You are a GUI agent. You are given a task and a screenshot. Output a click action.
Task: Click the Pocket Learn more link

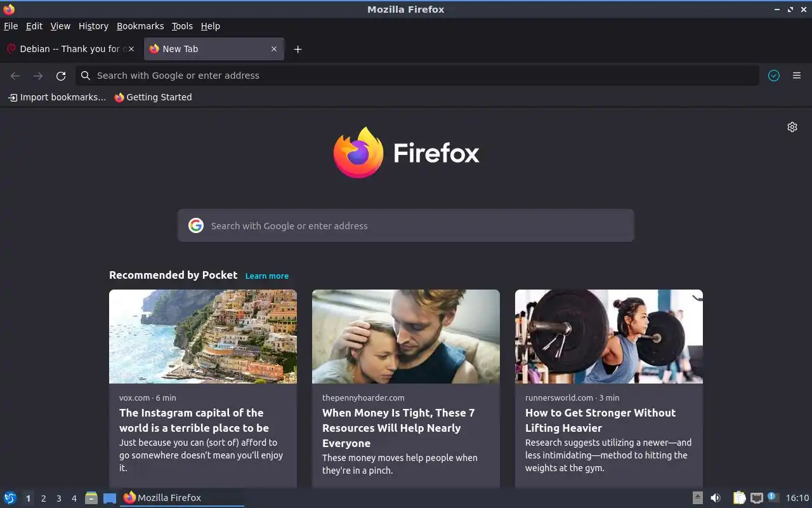(267, 276)
